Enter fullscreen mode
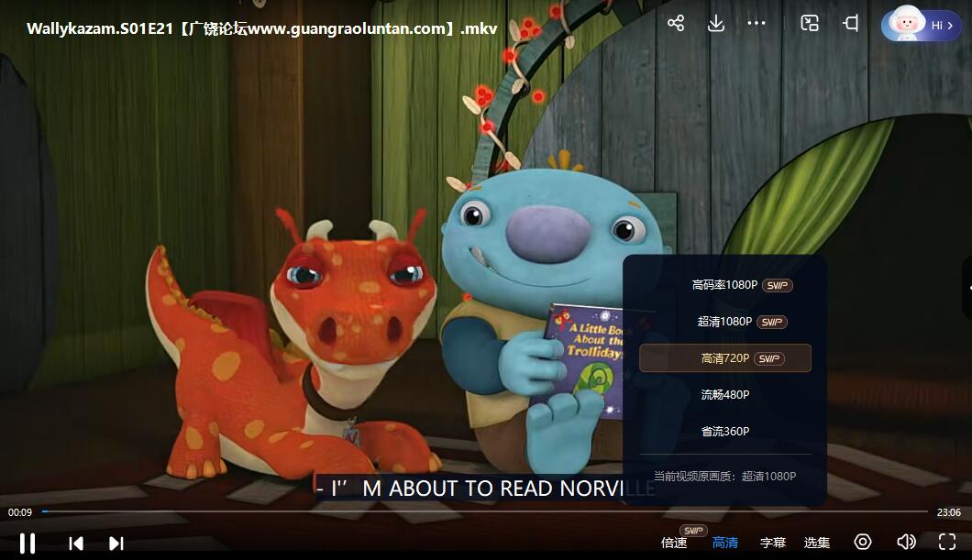Screen dimensions: 972x560 pos(947,542)
